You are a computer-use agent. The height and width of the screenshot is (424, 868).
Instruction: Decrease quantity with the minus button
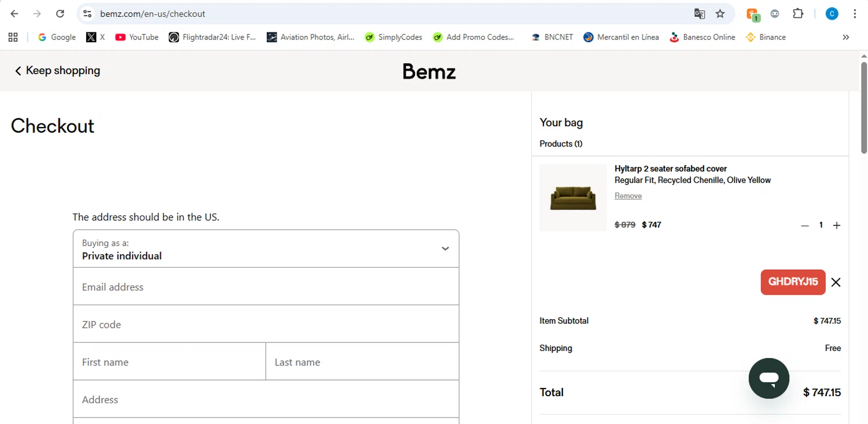804,225
